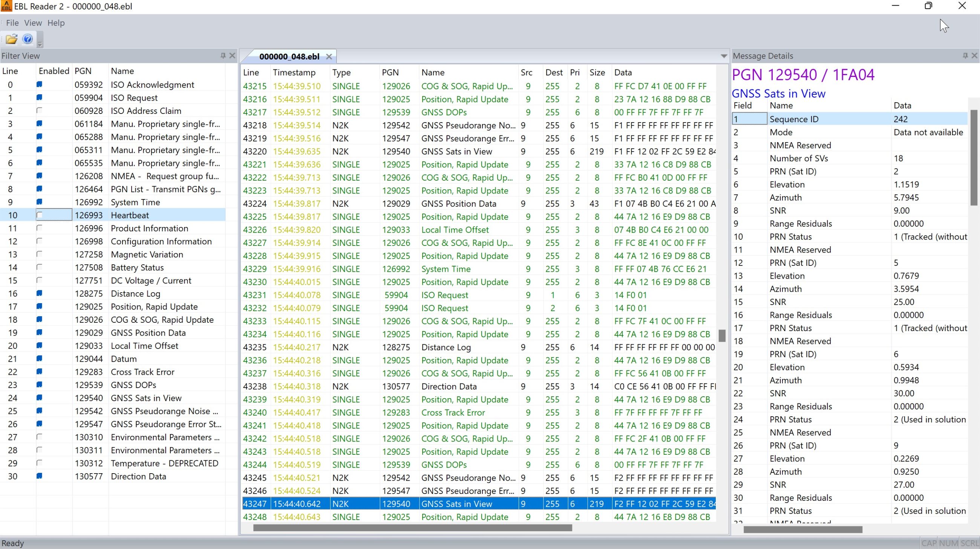Image resolution: width=980 pixels, height=549 pixels.
Task: Close the 000000_048.ebl tab
Action: pyautogui.click(x=329, y=57)
